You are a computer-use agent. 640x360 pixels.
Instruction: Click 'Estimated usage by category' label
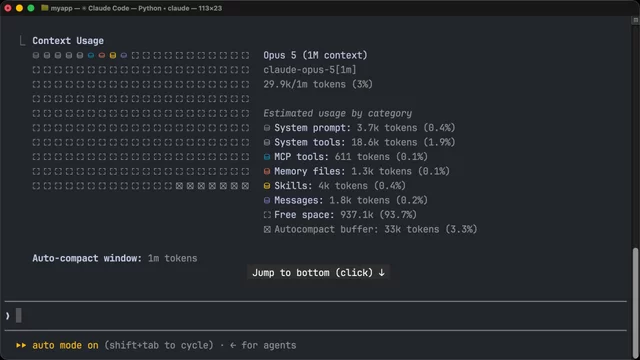click(338, 113)
